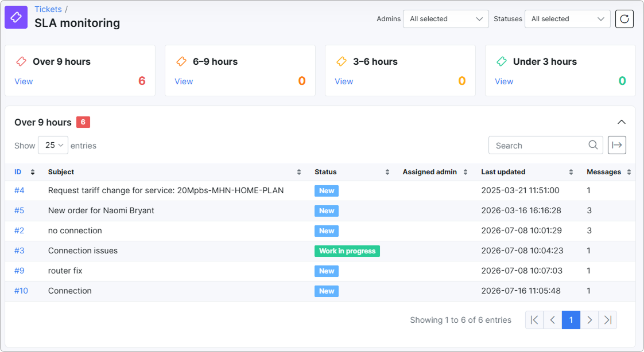Screen dimensions: 644x352
Task: Jump to the last page
Action: (x=608, y=320)
